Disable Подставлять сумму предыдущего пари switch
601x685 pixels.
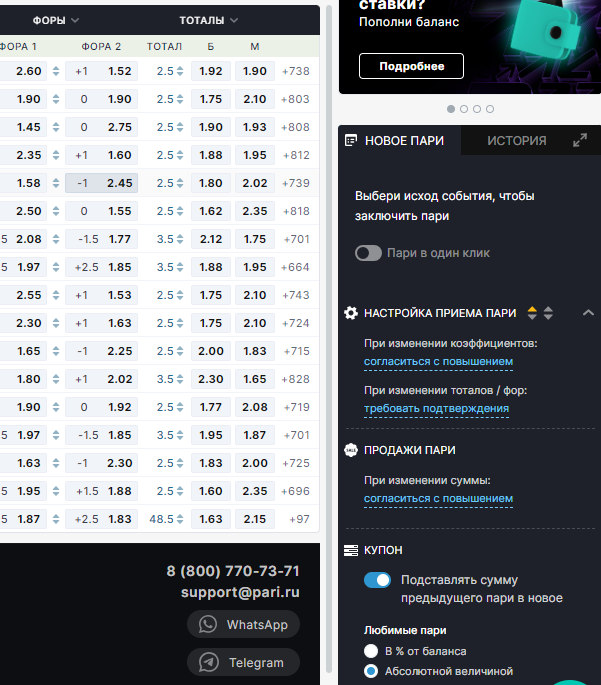click(377, 580)
